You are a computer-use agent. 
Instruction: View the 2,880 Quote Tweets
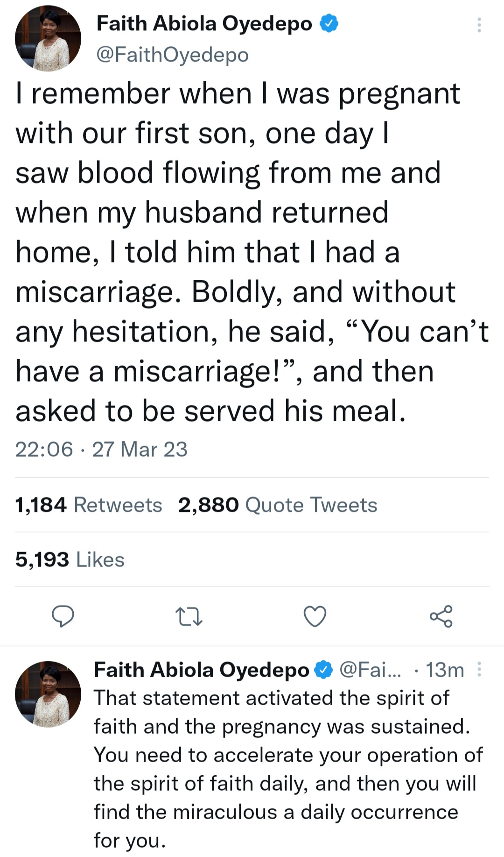coord(278,505)
